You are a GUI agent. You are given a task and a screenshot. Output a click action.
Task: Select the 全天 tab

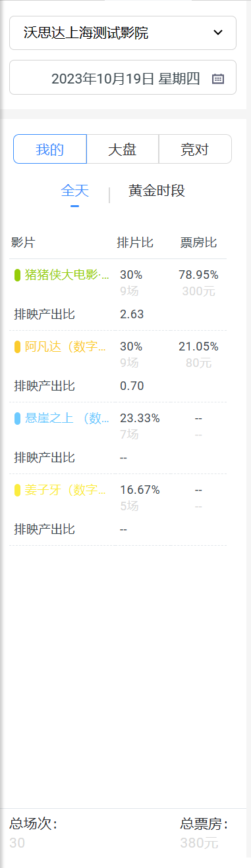(74, 191)
